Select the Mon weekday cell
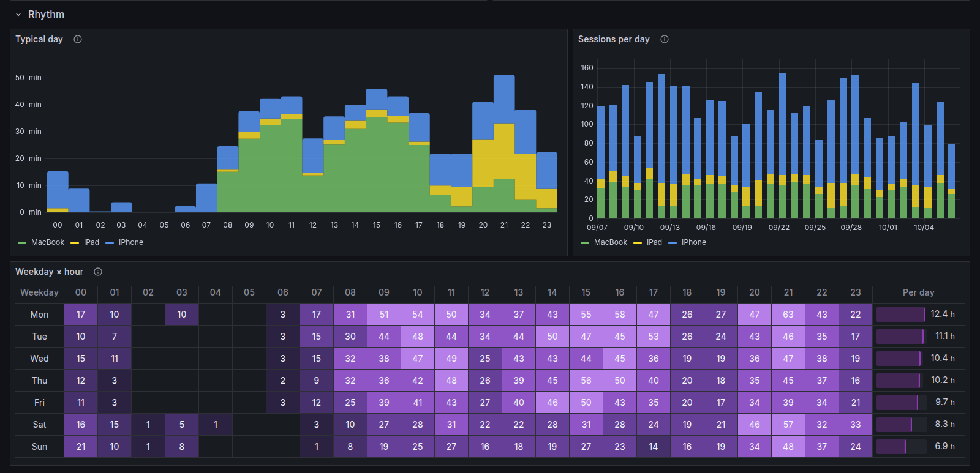The image size is (980, 473). (39, 315)
